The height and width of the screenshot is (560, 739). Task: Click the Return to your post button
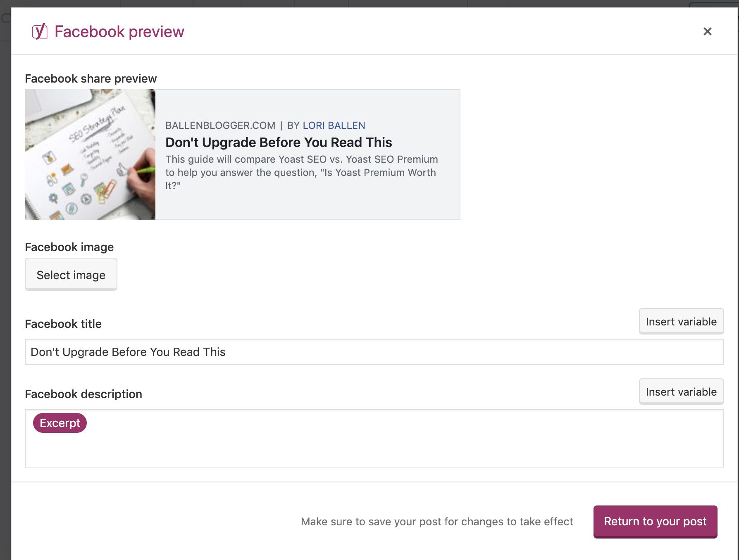655,522
